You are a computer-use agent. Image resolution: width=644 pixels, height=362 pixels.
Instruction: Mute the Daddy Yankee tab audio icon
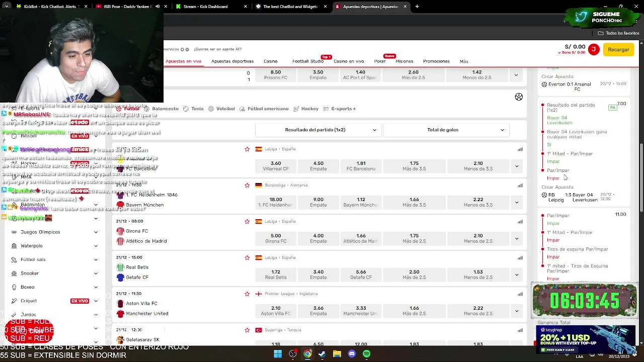(x=157, y=7)
